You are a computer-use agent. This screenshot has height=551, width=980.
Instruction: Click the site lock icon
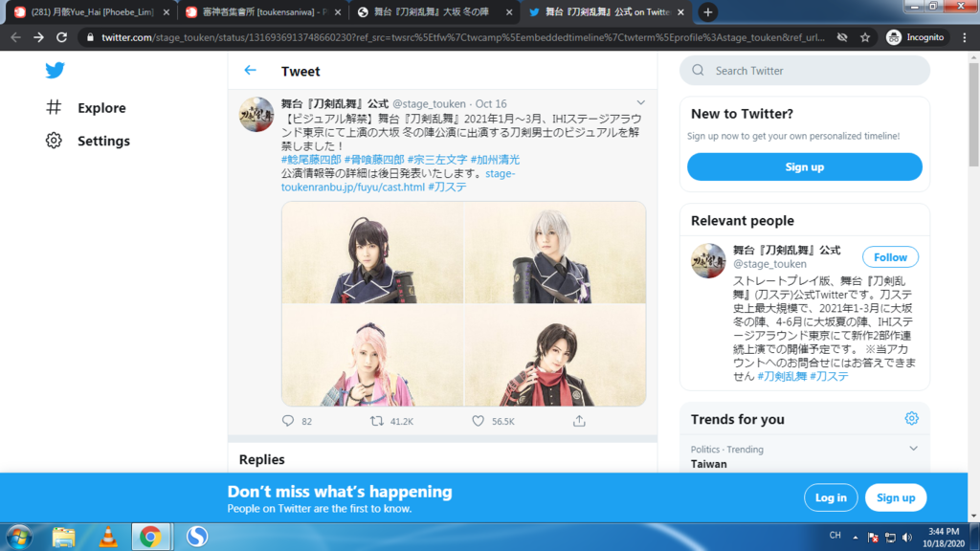coord(90,37)
